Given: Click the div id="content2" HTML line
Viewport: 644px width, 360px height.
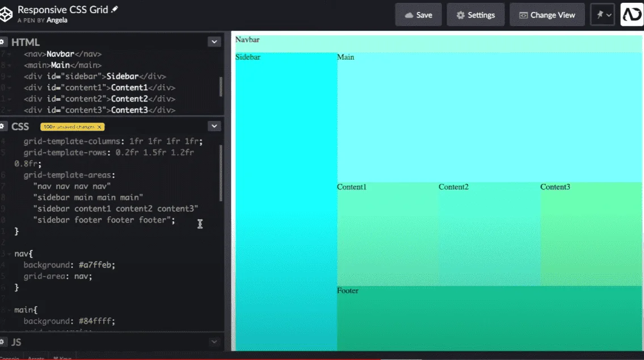Looking at the screenshot, I should pyautogui.click(x=99, y=99).
